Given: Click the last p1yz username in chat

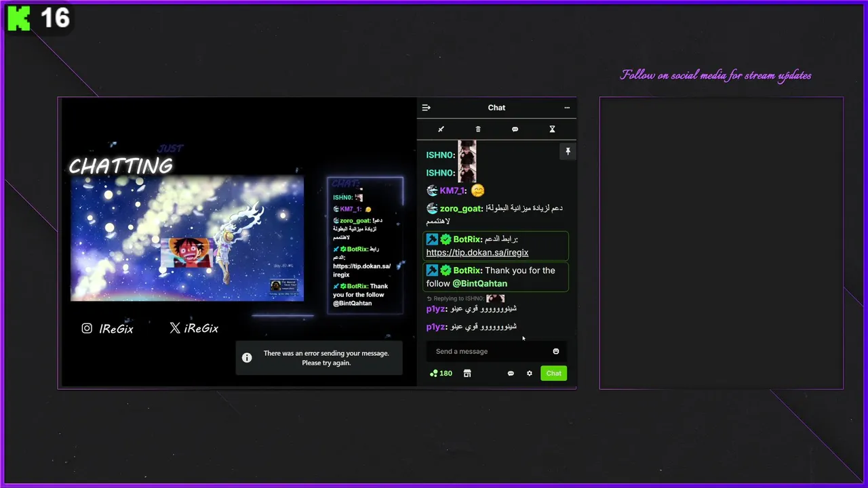Looking at the screenshot, I should pos(436,327).
